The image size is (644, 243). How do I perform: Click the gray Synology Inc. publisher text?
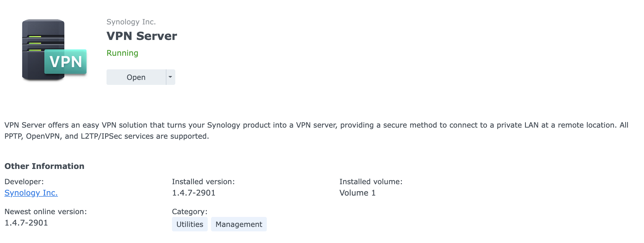click(131, 22)
